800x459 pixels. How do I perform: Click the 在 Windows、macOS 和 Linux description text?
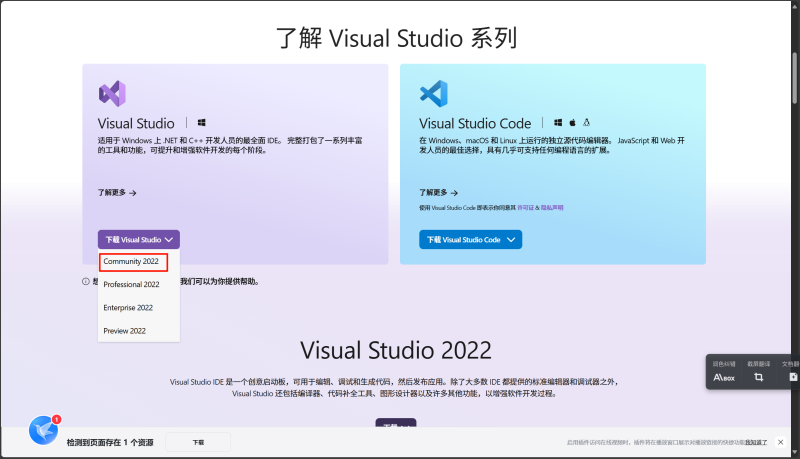pyautogui.click(x=552, y=145)
